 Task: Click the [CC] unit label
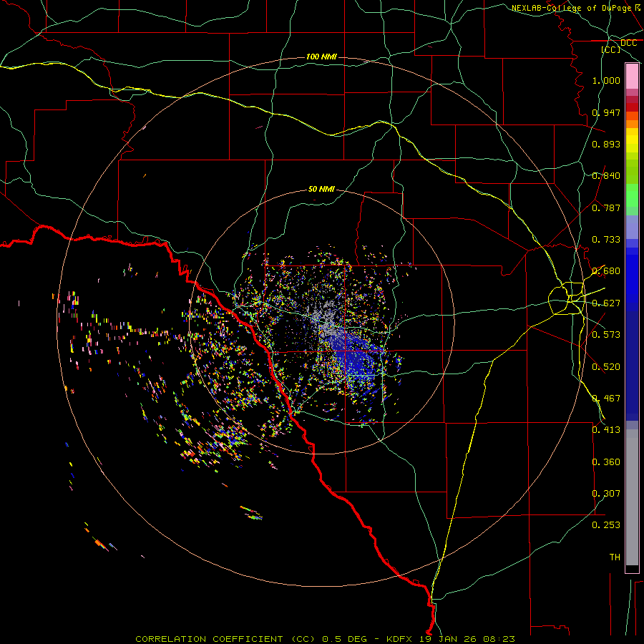[611, 49]
